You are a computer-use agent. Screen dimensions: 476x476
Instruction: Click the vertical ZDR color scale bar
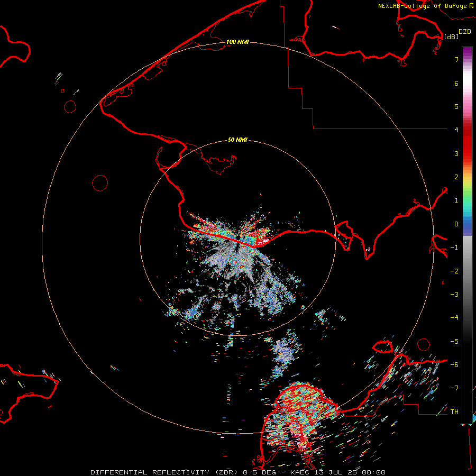pyautogui.click(x=467, y=235)
